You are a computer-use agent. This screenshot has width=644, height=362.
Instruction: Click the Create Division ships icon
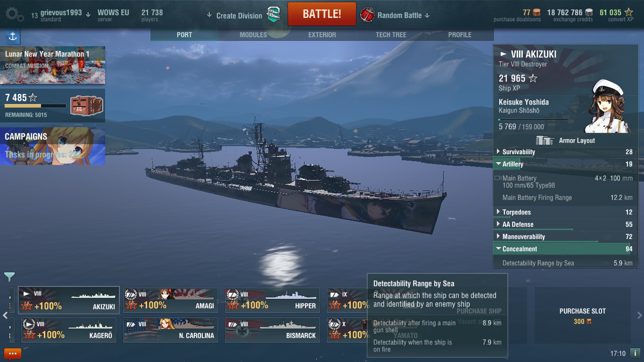coord(274,15)
